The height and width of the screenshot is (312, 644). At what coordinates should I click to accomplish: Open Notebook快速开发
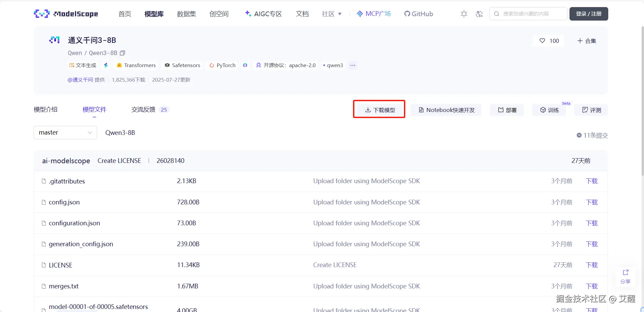pos(446,110)
